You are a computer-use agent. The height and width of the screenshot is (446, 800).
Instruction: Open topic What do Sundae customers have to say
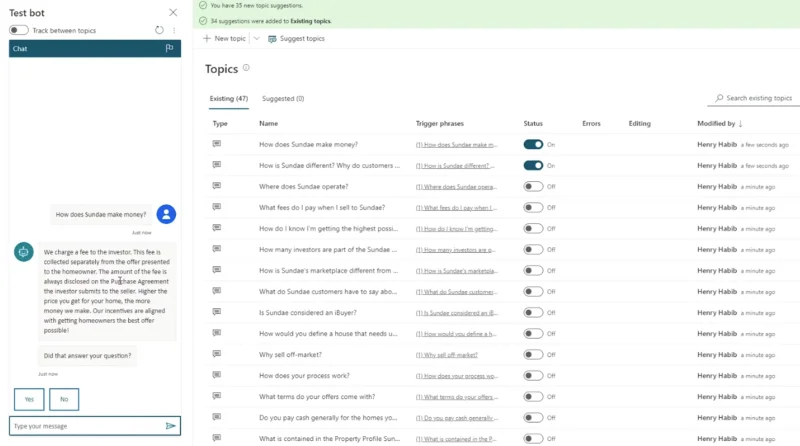[x=328, y=291]
